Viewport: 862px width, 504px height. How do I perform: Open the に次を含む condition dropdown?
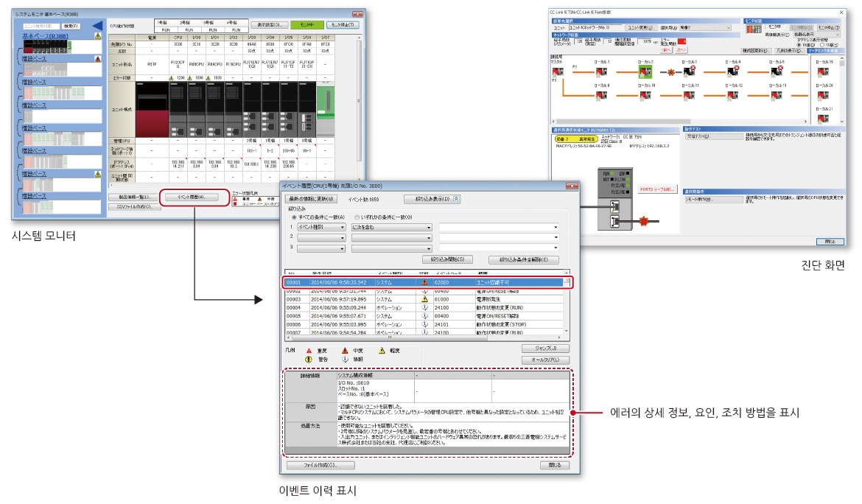[x=390, y=228]
